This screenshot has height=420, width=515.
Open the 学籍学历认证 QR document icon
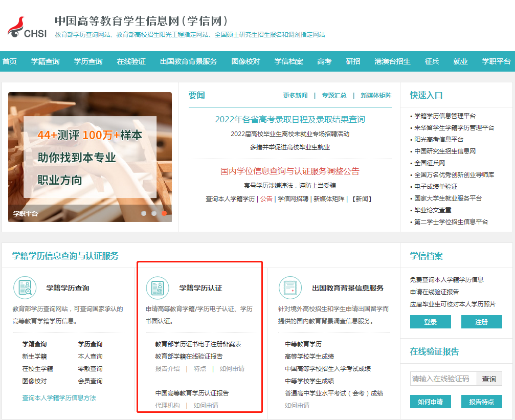pos(158,288)
